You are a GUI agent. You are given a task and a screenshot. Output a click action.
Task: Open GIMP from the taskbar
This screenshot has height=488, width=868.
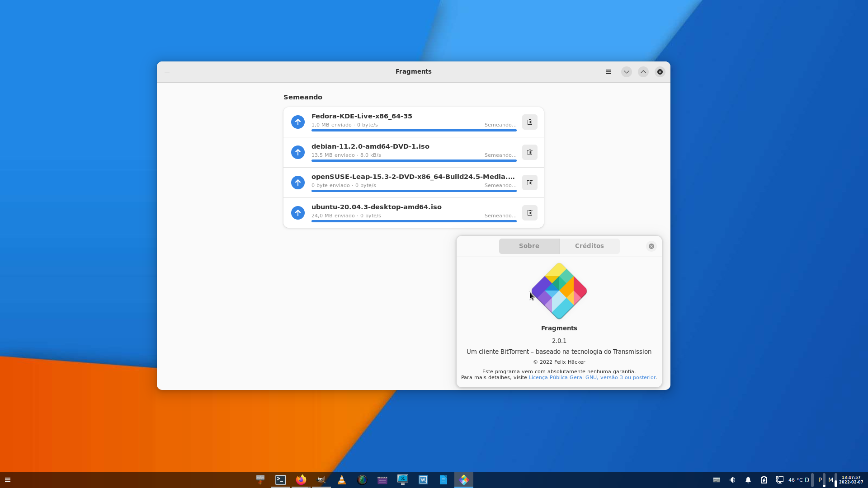pos(321,480)
